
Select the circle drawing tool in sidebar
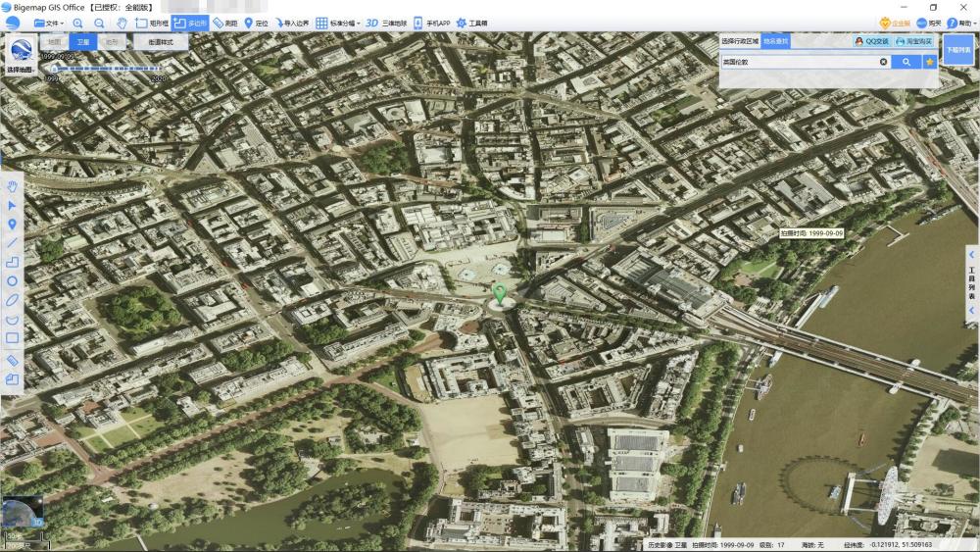pos(12,281)
